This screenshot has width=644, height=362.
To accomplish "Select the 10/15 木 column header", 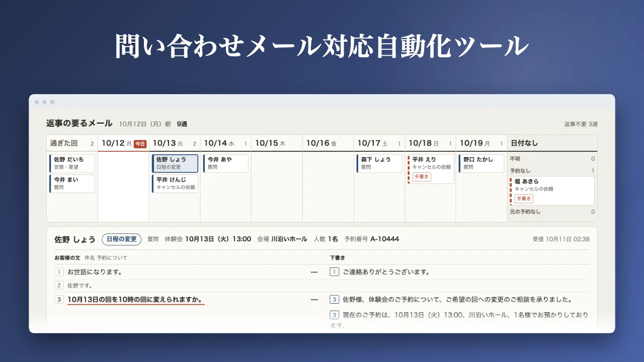I will (x=277, y=143).
